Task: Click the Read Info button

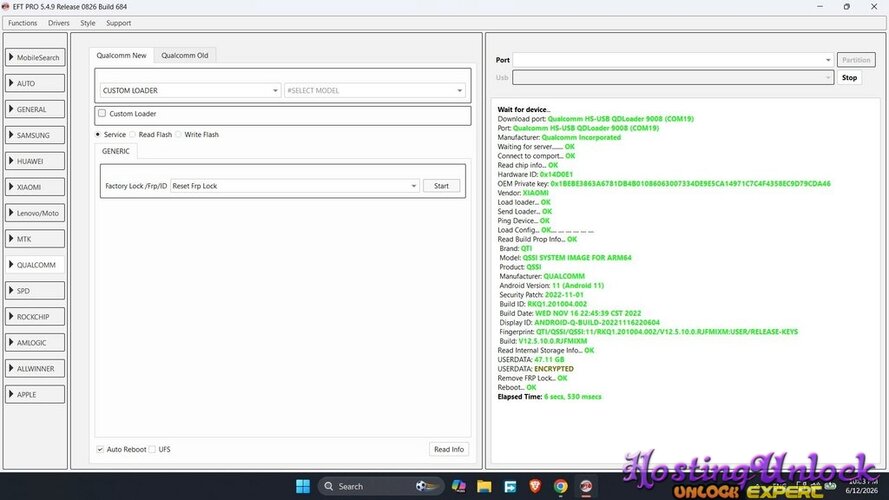Action: [448, 450]
